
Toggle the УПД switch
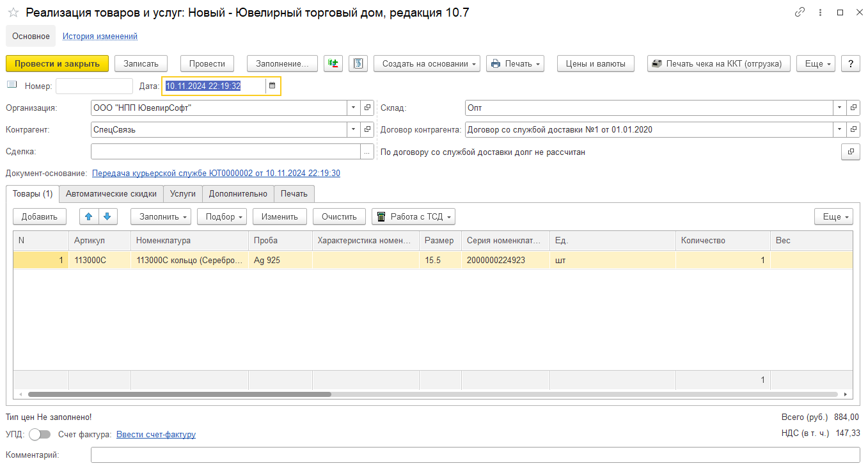pyautogui.click(x=40, y=434)
